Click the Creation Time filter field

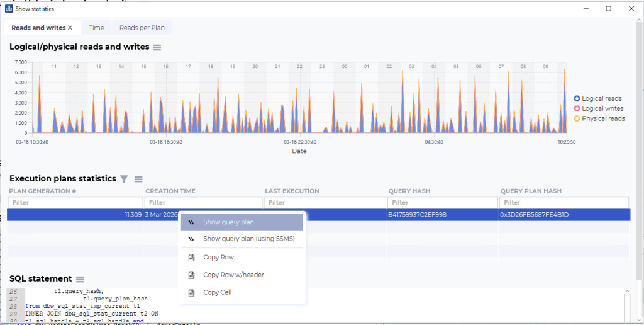pos(203,203)
